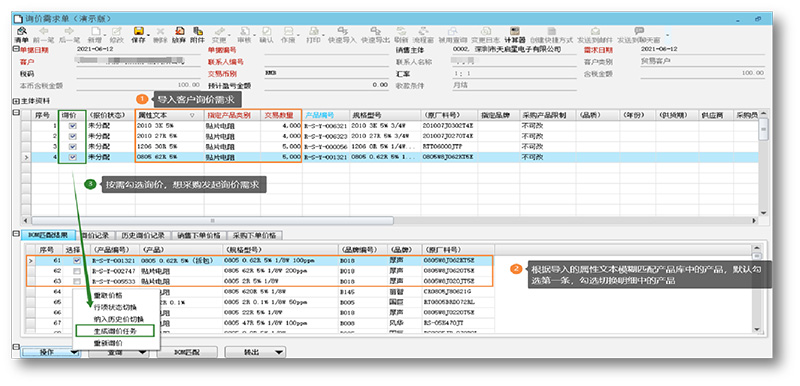Switch to 采购下单价格 tab
Image resolution: width=800 pixels, height=386 pixels.
pos(255,236)
